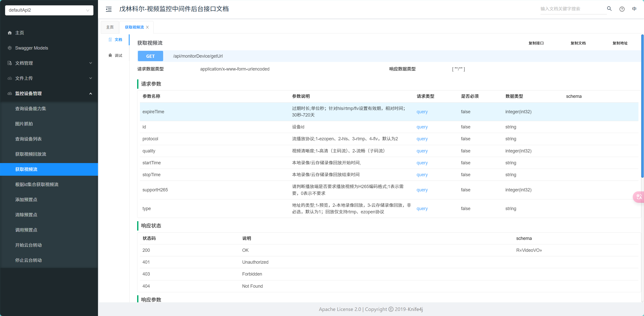Open 获取视频回放流 in the sidebar
Viewport: 644px width, 316px height.
(31, 154)
